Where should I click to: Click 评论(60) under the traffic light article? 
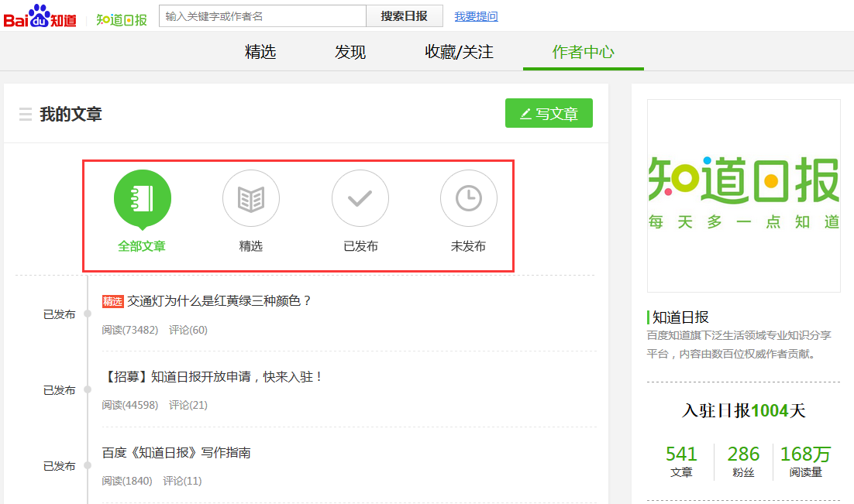188,330
